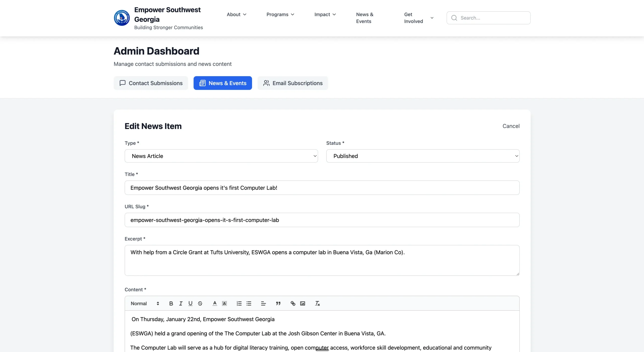Click into the Title input field
Viewport: 644px width, 352px height.
coord(322,188)
